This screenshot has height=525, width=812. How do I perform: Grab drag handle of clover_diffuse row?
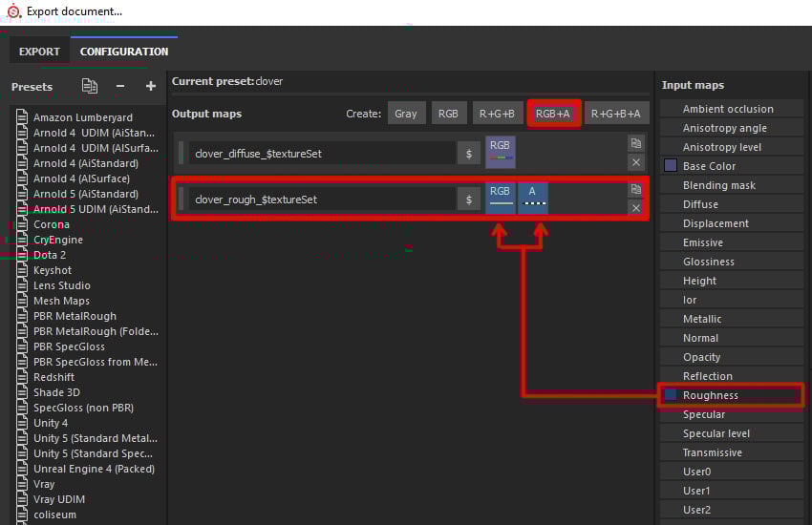181,154
